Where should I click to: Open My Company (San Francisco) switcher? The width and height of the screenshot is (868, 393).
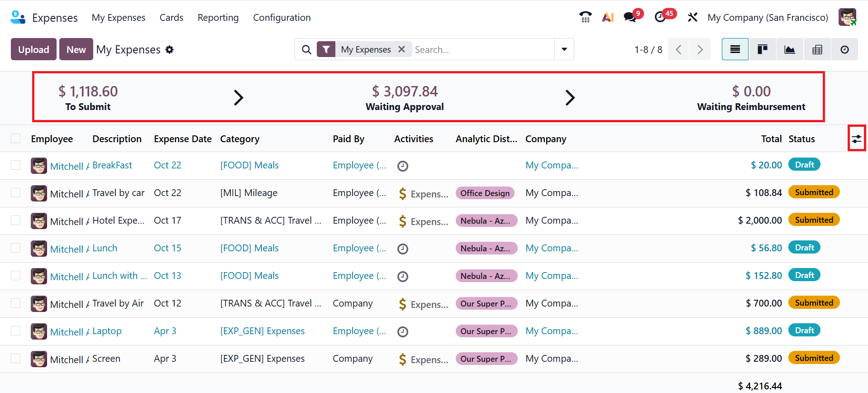click(x=768, y=18)
